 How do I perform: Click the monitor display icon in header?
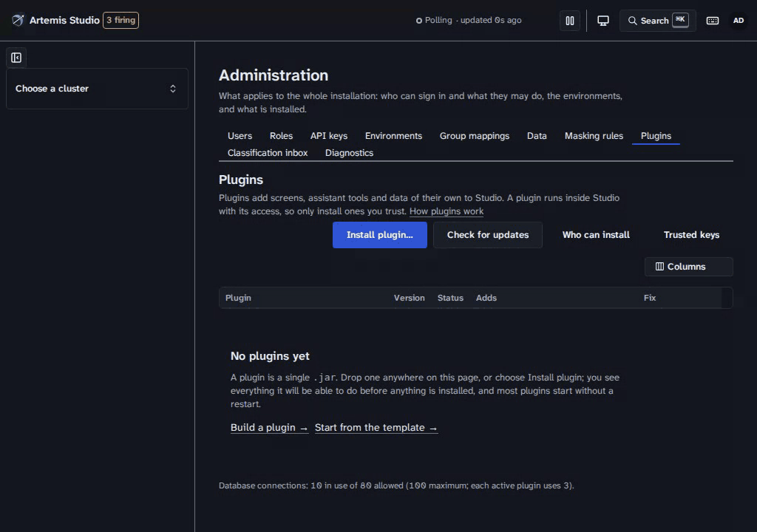click(603, 21)
